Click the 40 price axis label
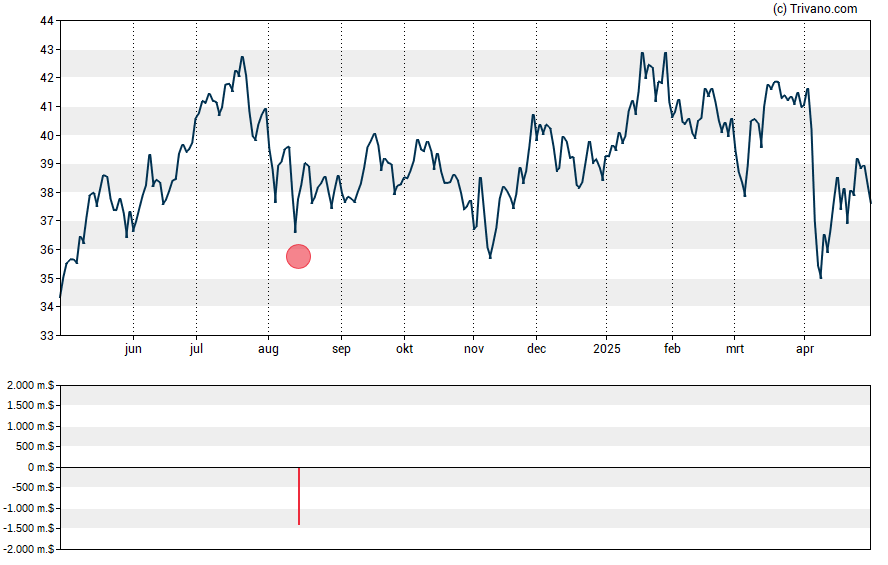 click(47, 136)
